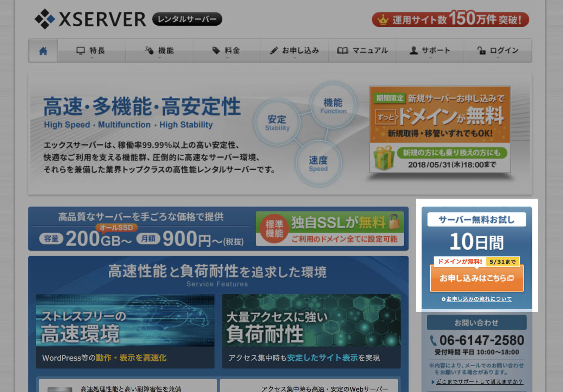Click アクセス集中時も高速・安定のWebサーバー card
563x392 pixels.
pyautogui.click(x=309, y=385)
